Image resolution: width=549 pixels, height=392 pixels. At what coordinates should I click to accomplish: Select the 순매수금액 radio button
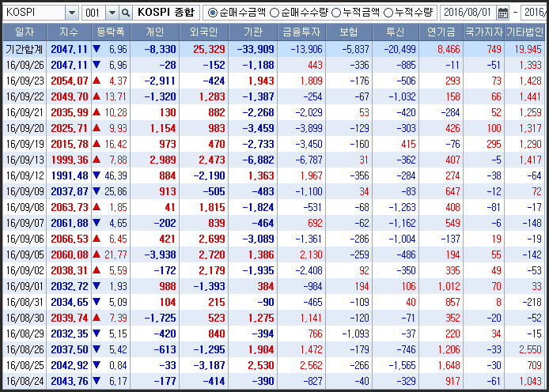[x=213, y=13]
